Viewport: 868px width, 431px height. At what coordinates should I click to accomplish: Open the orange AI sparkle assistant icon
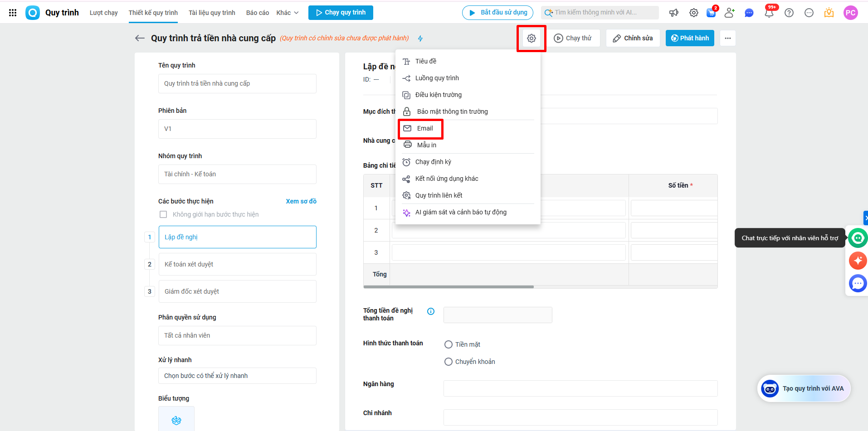pyautogui.click(x=858, y=261)
